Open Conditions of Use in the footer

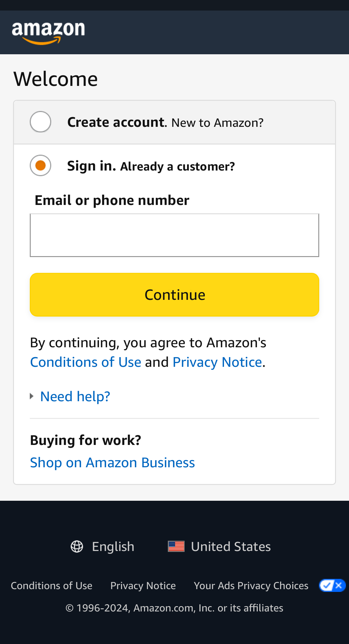click(51, 585)
